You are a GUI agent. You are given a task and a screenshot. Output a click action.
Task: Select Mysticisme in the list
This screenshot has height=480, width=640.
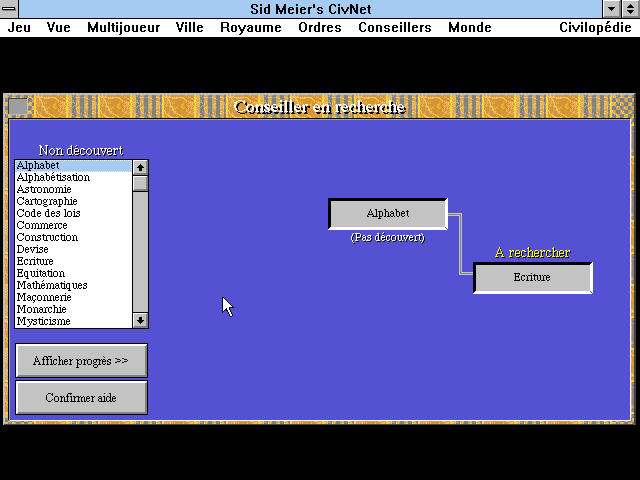click(x=73, y=321)
